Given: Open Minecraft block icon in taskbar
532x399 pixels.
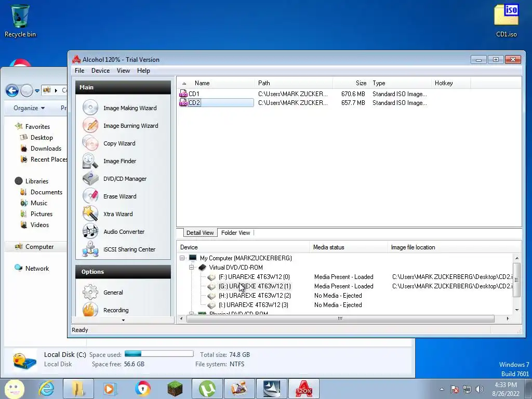Looking at the screenshot, I should click(175, 389).
